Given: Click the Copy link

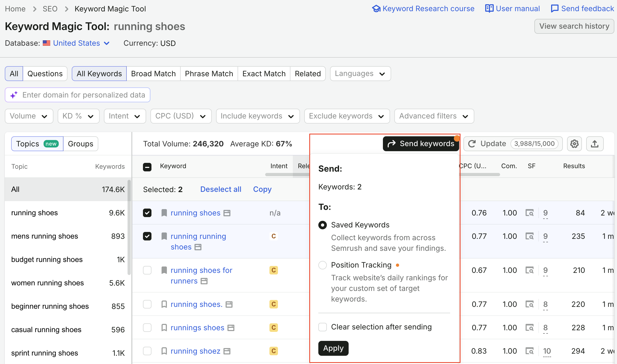Looking at the screenshot, I should (262, 189).
